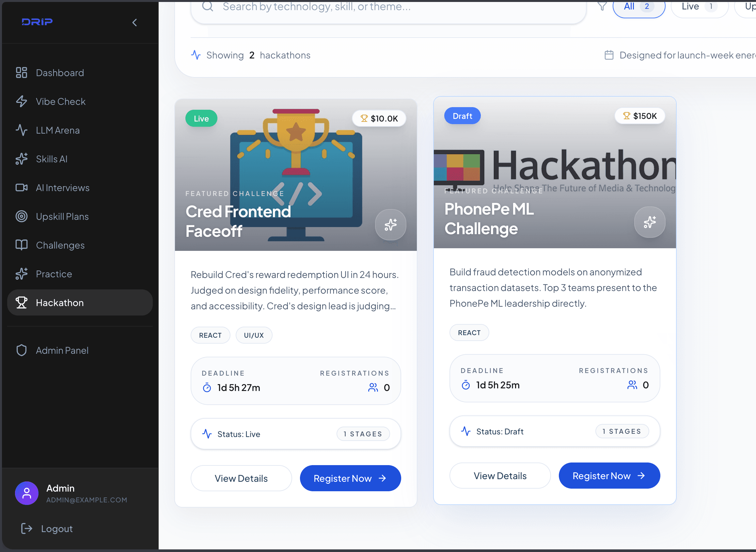Click the Status: Live row
The height and width of the screenshot is (552, 756).
[296, 434]
